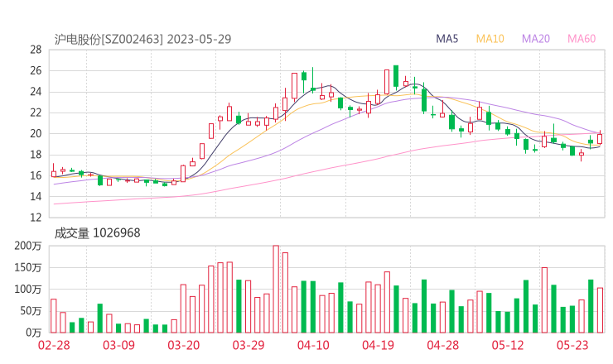
Task: Click the rightmost volume bar
Action: [600, 310]
